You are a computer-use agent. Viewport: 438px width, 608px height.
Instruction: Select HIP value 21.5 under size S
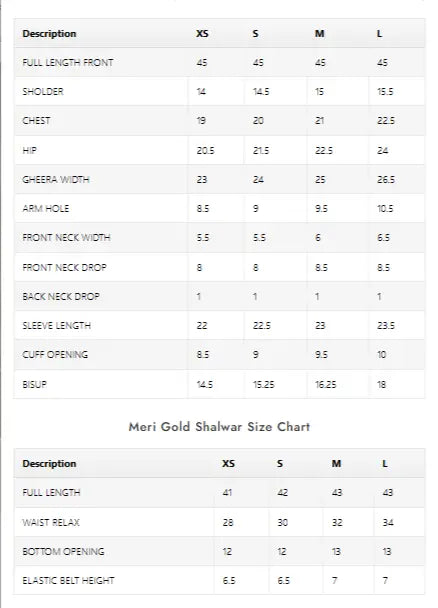tap(261, 150)
